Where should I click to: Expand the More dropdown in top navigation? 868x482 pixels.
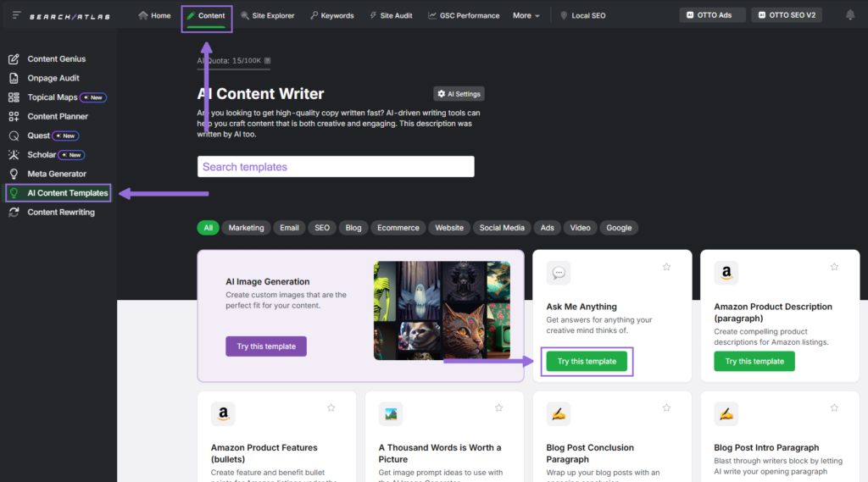pyautogui.click(x=526, y=15)
